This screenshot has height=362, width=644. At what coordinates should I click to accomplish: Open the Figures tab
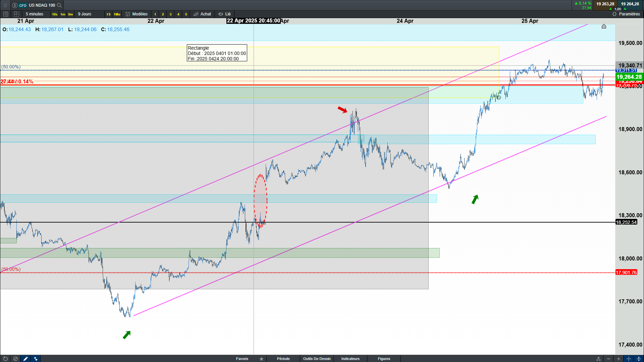click(384, 359)
